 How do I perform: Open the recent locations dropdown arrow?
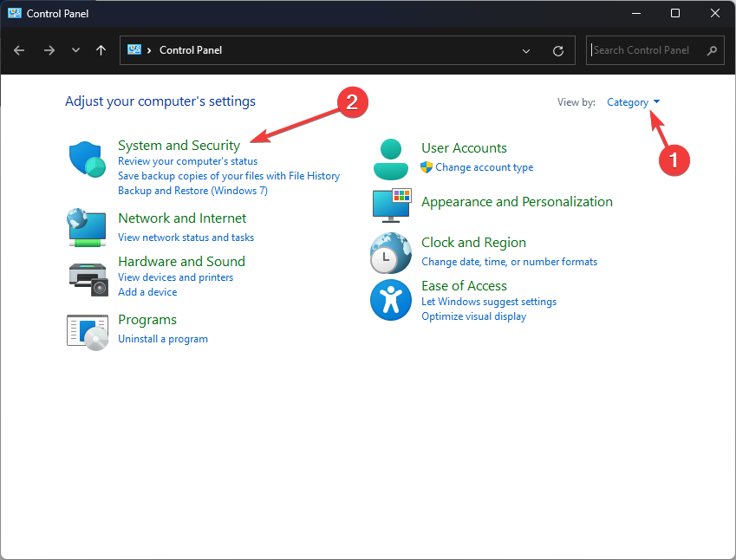tap(76, 50)
